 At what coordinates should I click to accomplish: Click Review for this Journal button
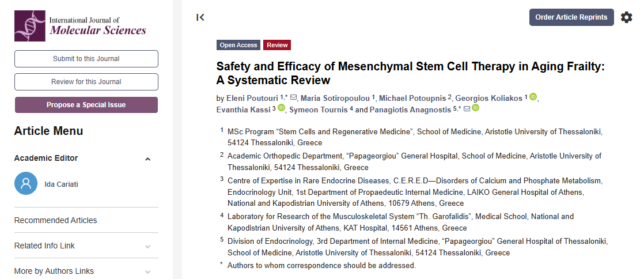(86, 82)
